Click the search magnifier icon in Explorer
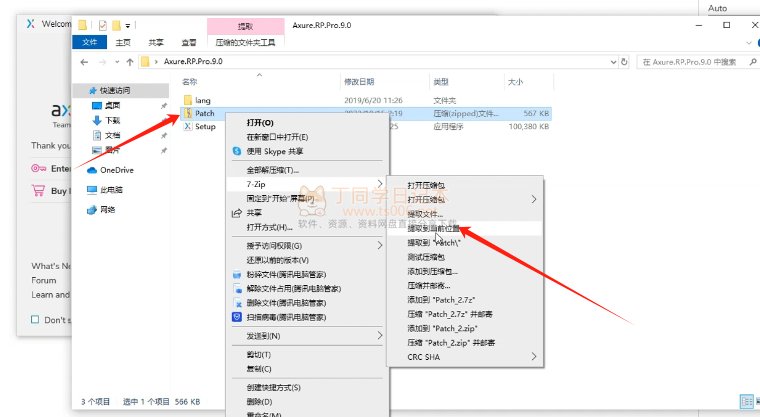760x417 pixels. [753, 62]
